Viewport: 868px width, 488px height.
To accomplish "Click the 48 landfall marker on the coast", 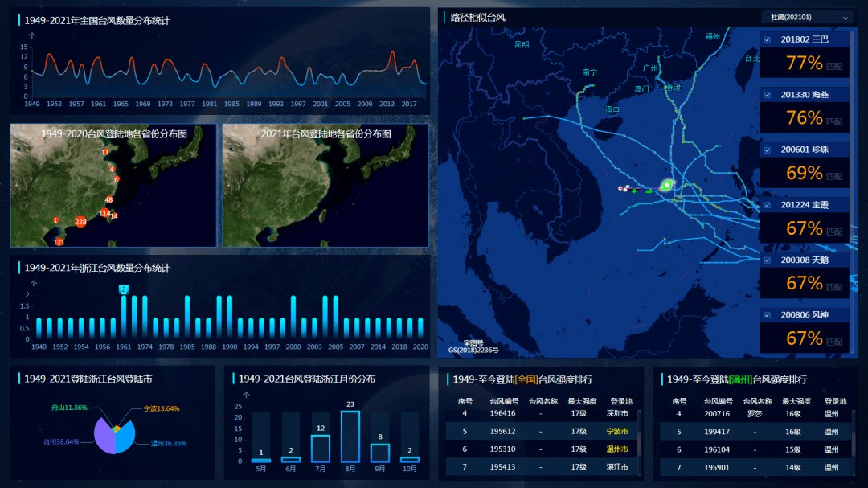I will [x=108, y=199].
